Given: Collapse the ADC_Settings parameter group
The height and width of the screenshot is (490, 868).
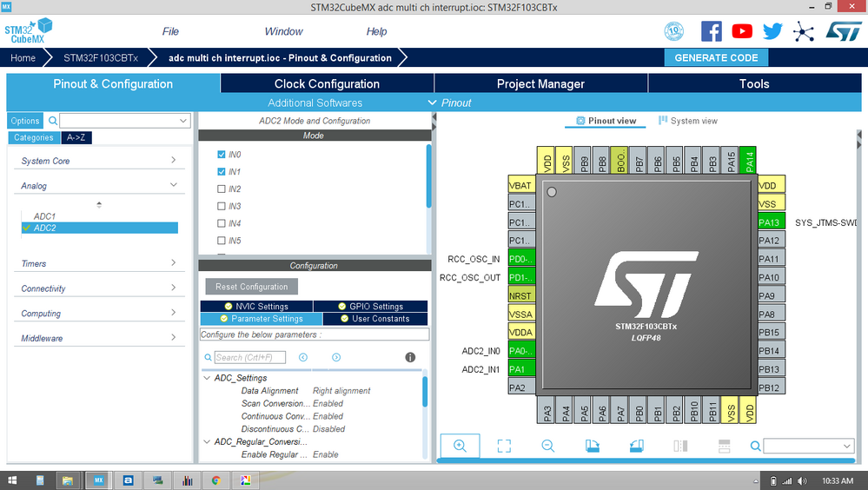Looking at the screenshot, I should tap(207, 378).
